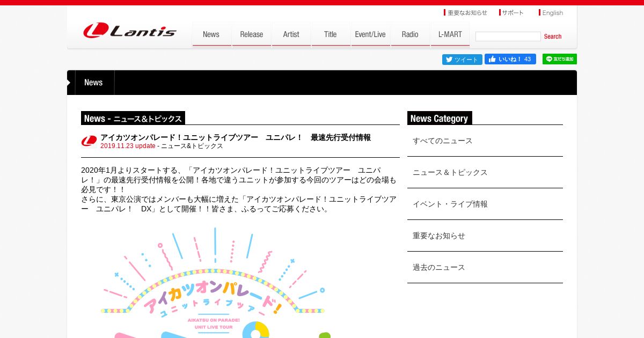Click the サポート link in top bar

click(x=511, y=12)
